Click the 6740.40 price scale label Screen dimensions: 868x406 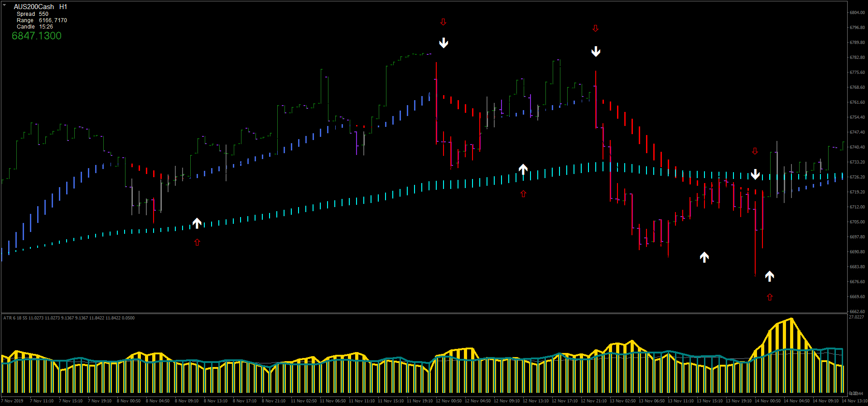[858, 147]
